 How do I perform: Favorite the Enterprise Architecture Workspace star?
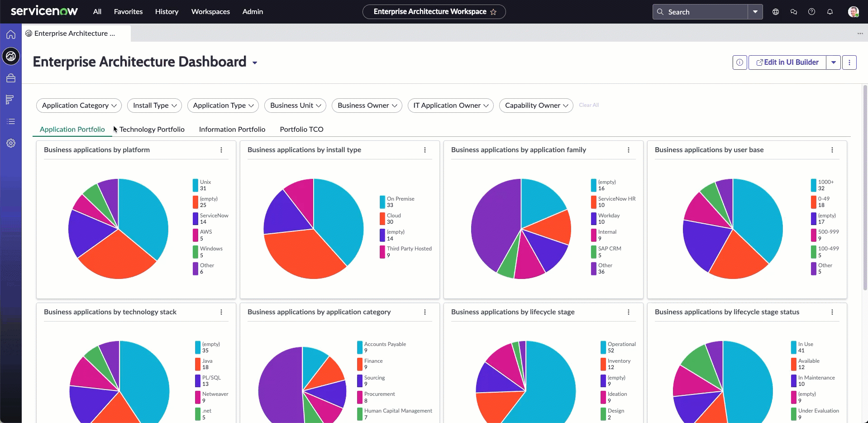point(493,12)
